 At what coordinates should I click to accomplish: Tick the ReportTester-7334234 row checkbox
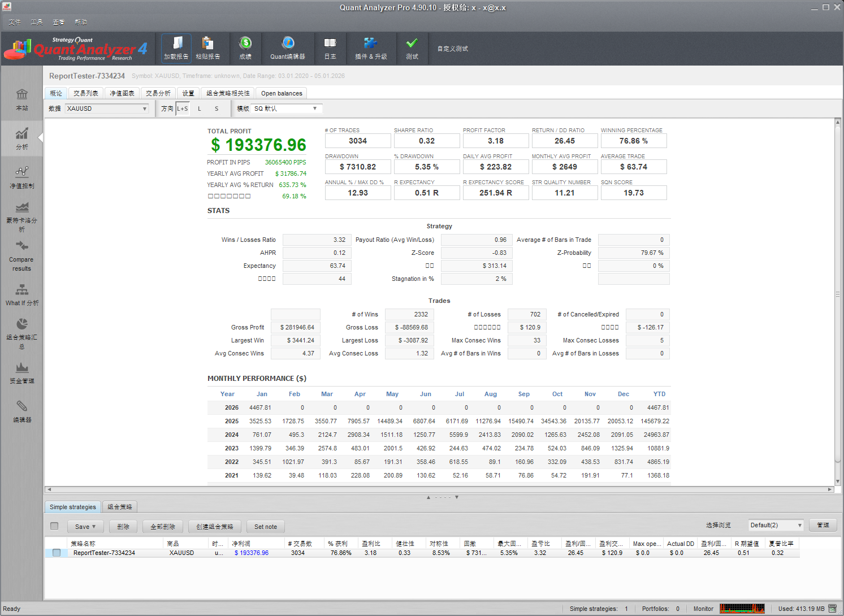click(x=57, y=553)
